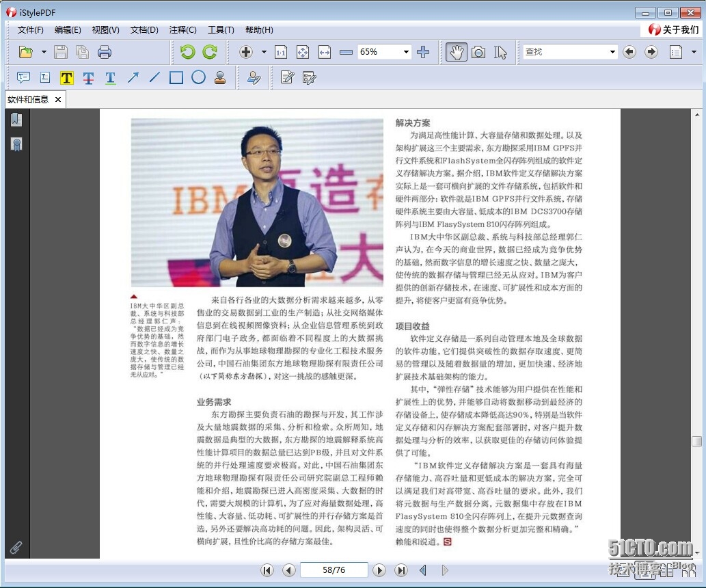
Task: Open the 注释(C) menu
Action: (182, 30)
